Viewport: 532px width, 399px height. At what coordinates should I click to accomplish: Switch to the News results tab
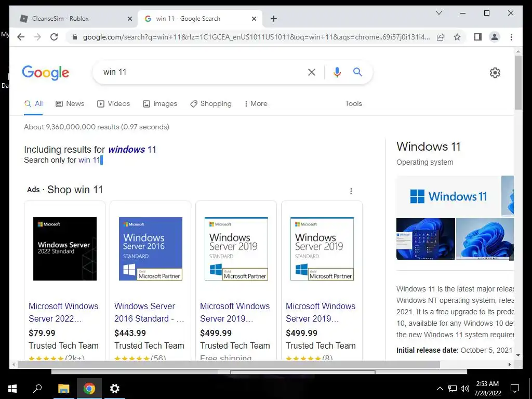click(x=70, y=104)
